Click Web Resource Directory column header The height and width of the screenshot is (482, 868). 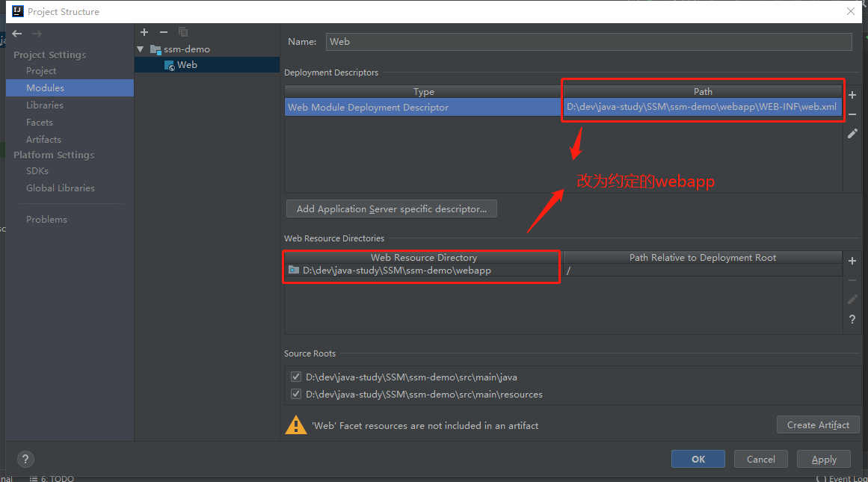(423, 257)
